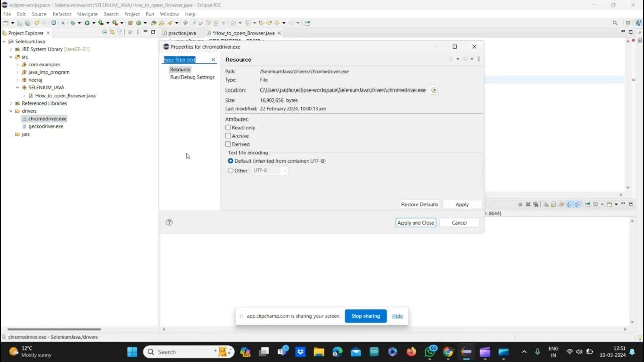Open the File menu
Image resolution: width=644 pixels, height=362 pixels.
(7, 14)
